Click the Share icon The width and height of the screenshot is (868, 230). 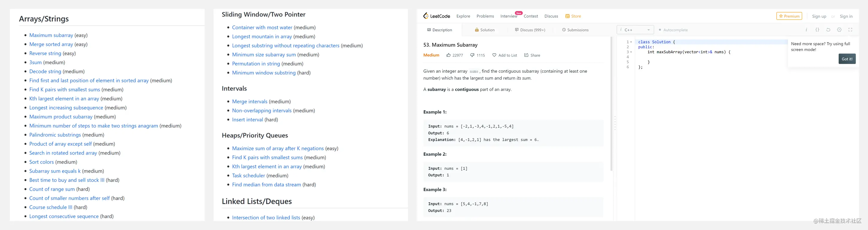(526, 55)
